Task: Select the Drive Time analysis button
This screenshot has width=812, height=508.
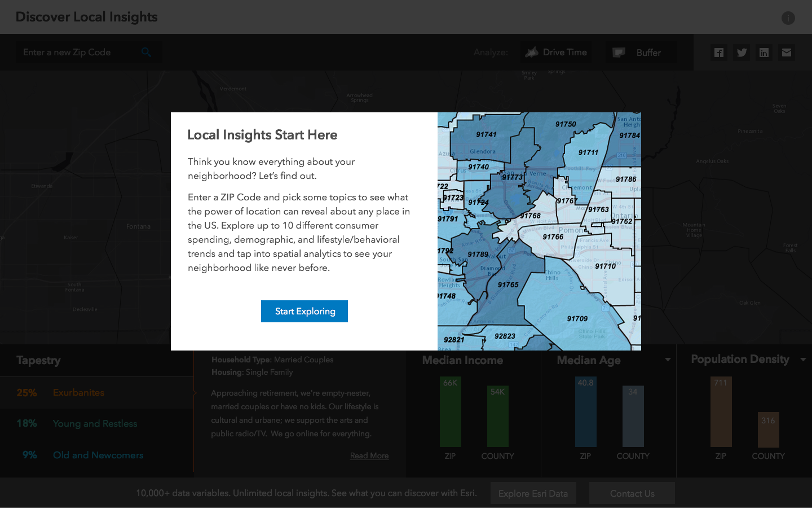Action: click(557, 52)
